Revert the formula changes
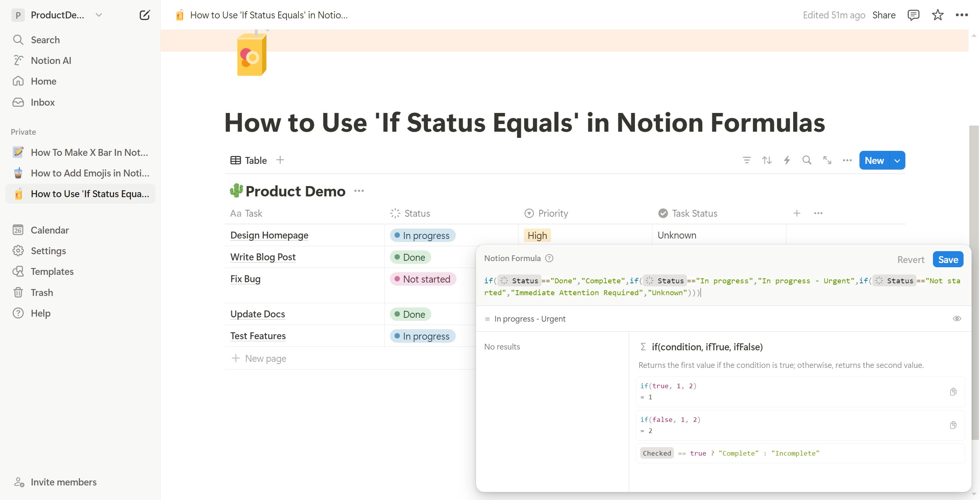Viewport: 980px width, 500px height. 910,260
